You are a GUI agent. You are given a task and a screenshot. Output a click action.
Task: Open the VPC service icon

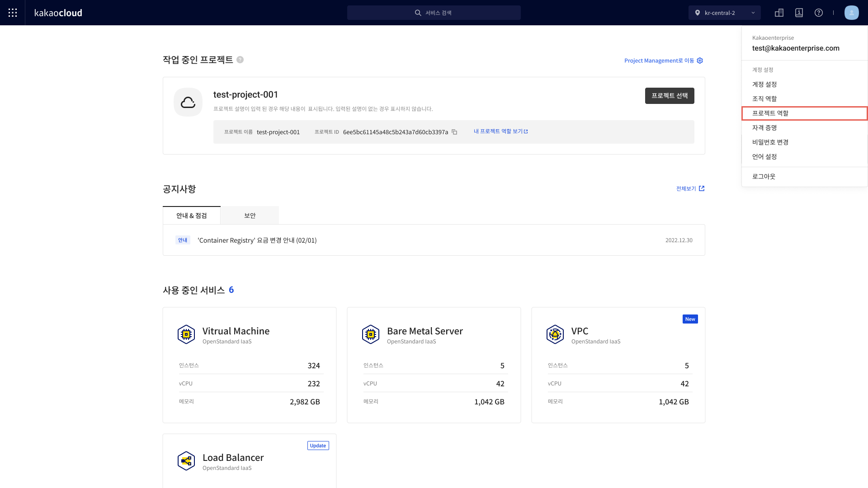(x=555, y=334)
